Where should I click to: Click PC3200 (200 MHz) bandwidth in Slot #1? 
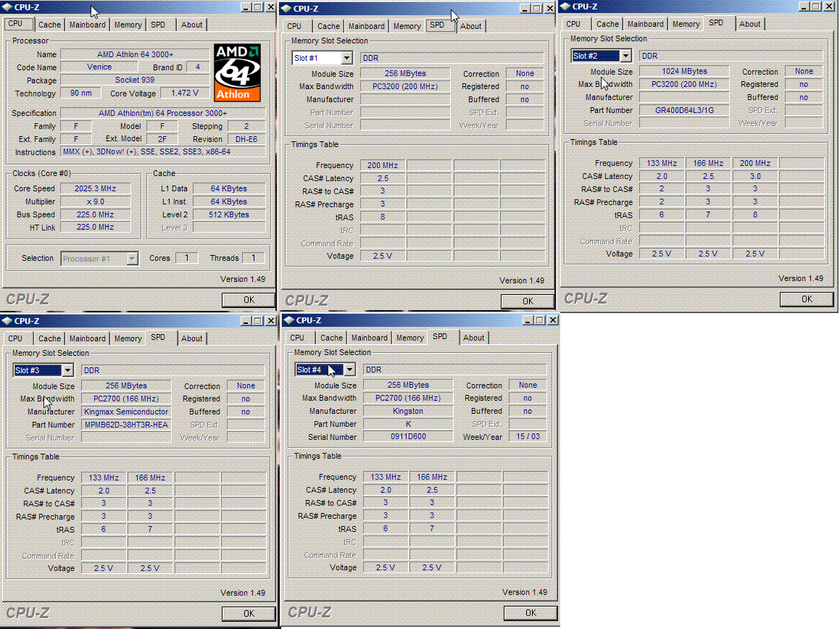click(x=405, y=86)
